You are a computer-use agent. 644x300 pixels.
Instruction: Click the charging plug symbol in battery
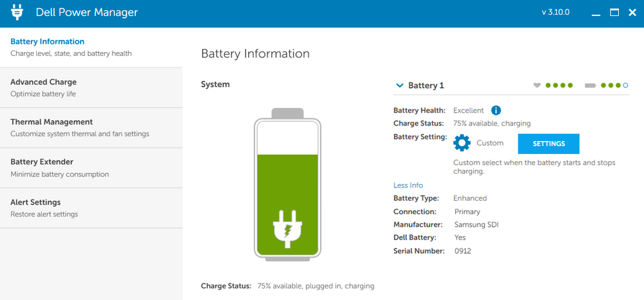tap(288, 229)
